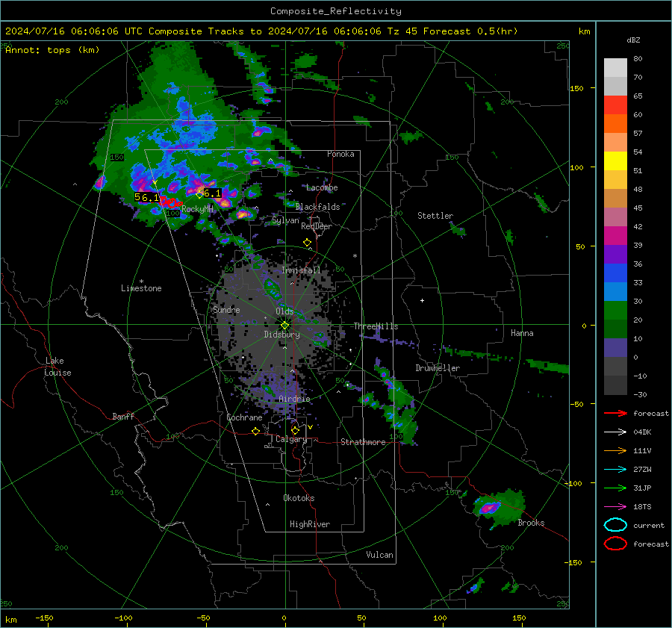Click the Sundre map label
The width and height of the screenshot is (672, 628).
(x=226, y=310)
